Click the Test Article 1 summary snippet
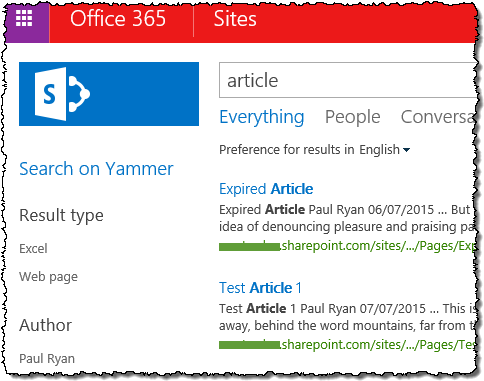The image size is (484, 381). (347, 317)
